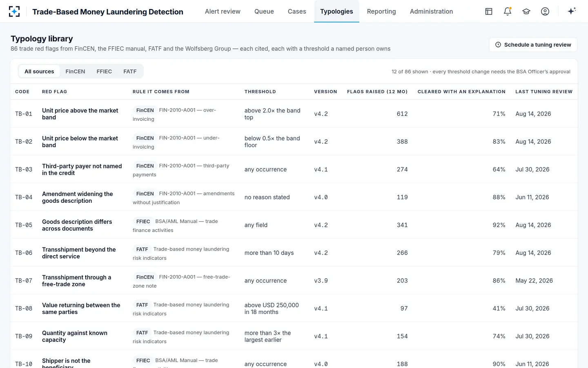Viewport: 588px width, 368px height.
Task: Open 'Value returning between the same parties'
Action: click(x=81, y=309)
